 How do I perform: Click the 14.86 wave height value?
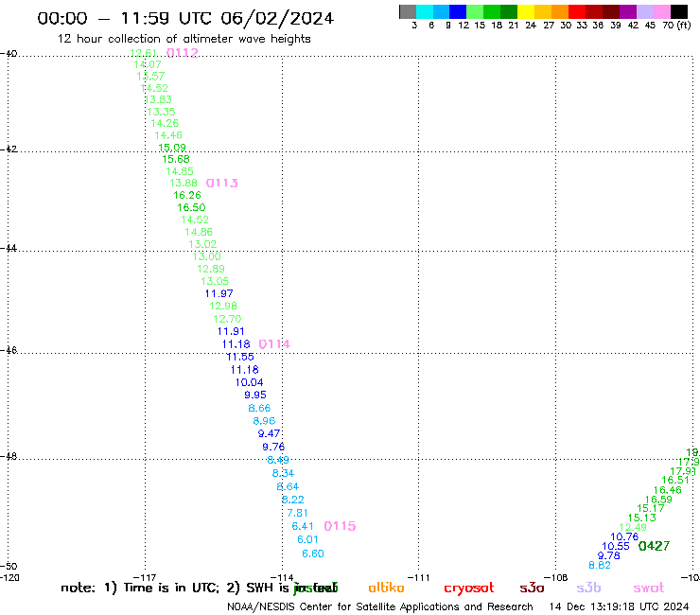click(x=199, y=232)
